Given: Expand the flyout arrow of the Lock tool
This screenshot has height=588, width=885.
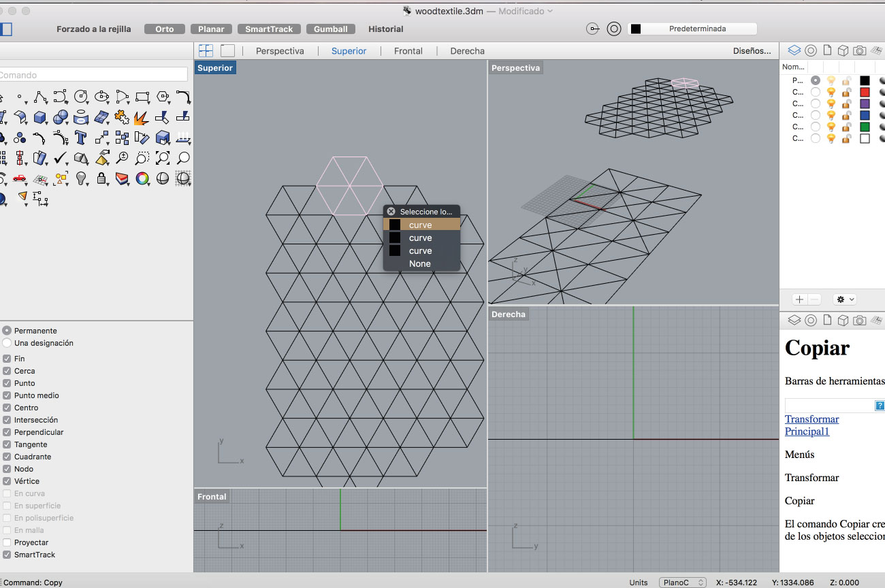Looking at the screenshot, I should coord(108,184).
